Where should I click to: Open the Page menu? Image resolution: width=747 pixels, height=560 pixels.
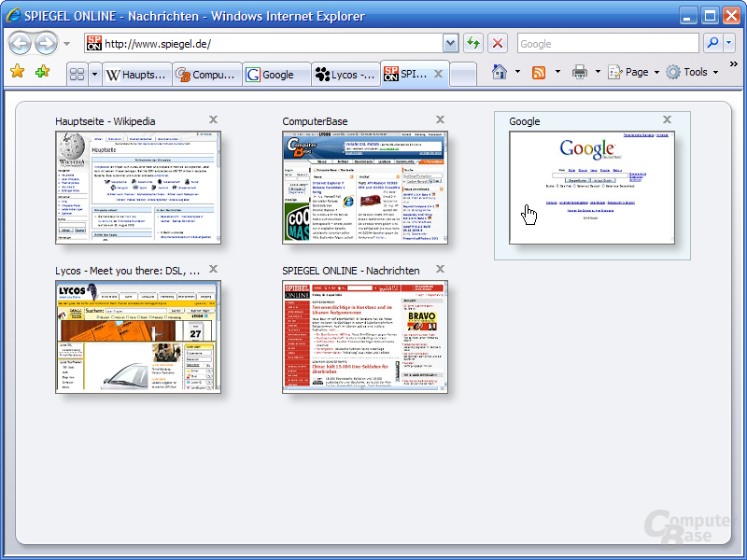point(634,73)
